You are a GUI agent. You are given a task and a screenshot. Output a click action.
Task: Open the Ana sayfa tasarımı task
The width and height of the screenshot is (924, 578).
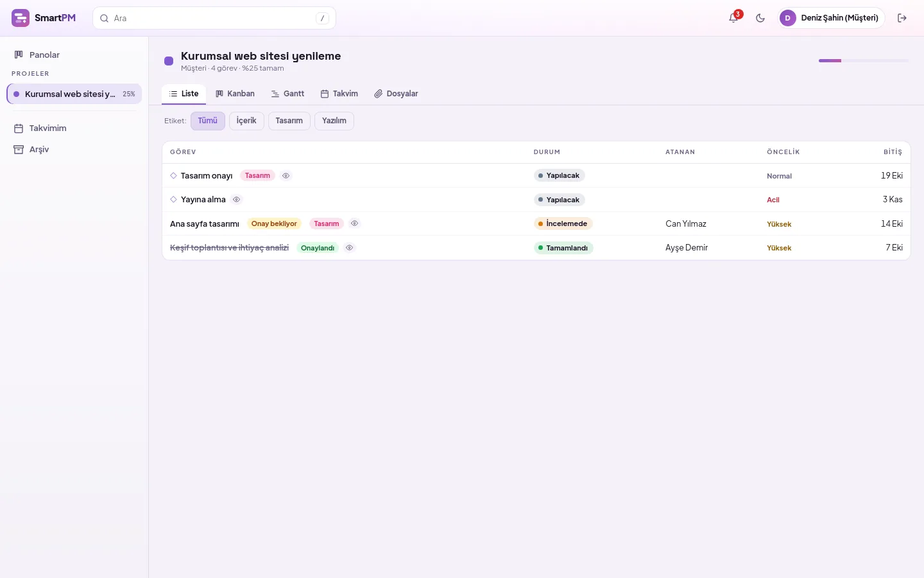pos(205,224)
